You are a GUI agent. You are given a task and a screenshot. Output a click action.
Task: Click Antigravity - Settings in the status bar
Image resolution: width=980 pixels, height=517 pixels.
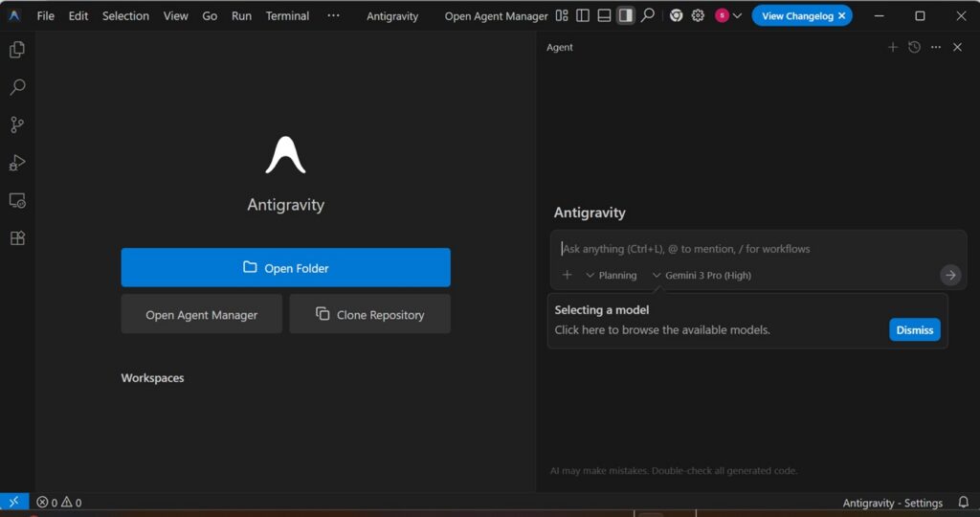[892, 503]
